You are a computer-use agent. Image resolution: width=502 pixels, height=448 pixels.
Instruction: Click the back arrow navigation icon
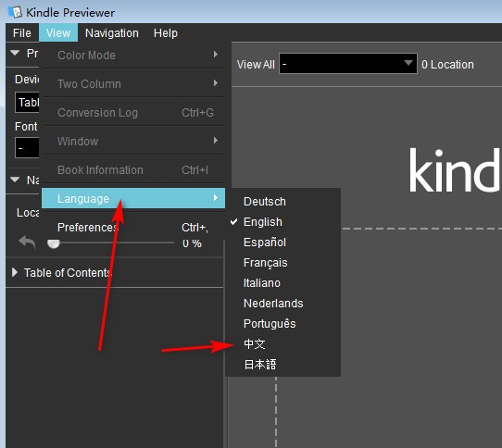tap(27, 243)
